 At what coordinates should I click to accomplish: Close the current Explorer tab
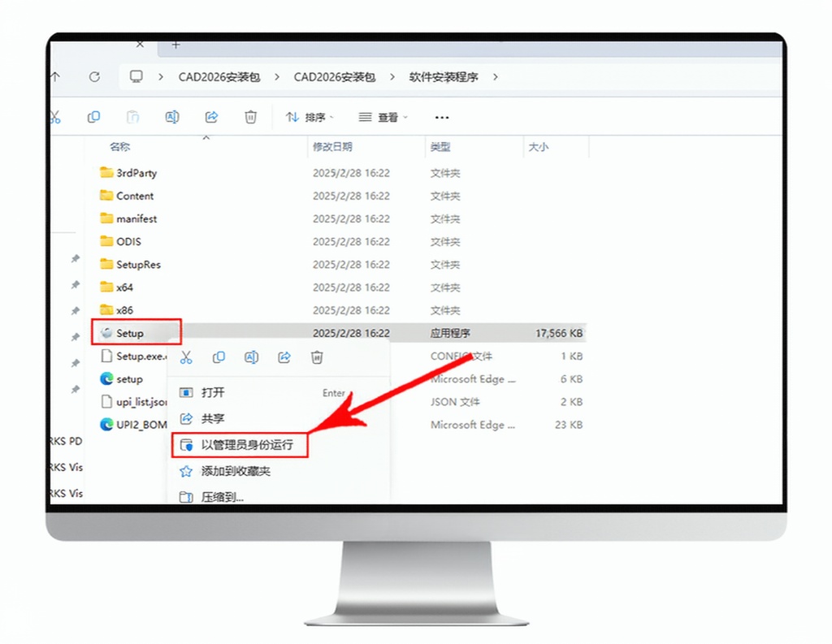(140, 45)
